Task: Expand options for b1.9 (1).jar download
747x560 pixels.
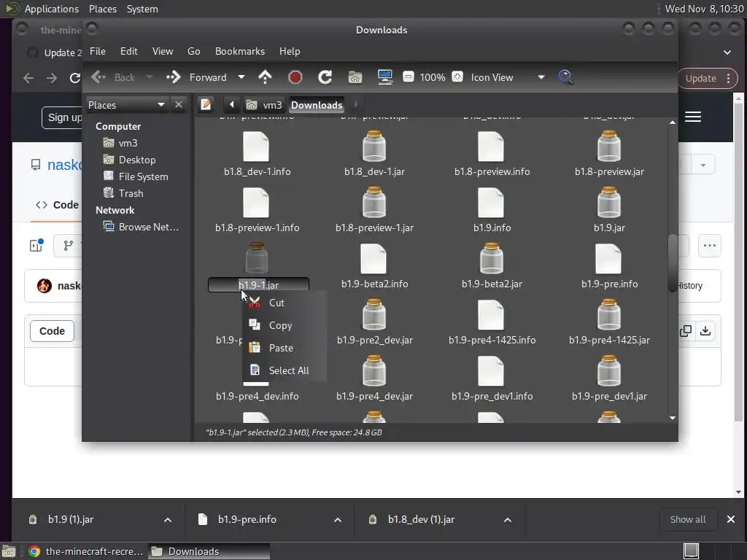Action: pyautogui.click(x=168, y=519)
